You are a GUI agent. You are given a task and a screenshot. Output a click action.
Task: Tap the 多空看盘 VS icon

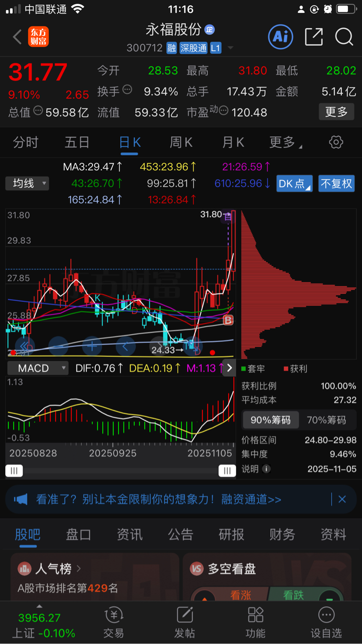point(197,569)
